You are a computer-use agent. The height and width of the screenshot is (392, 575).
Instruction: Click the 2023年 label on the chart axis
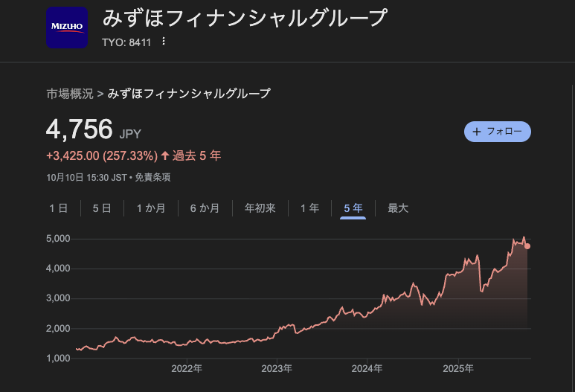(277, 368)
